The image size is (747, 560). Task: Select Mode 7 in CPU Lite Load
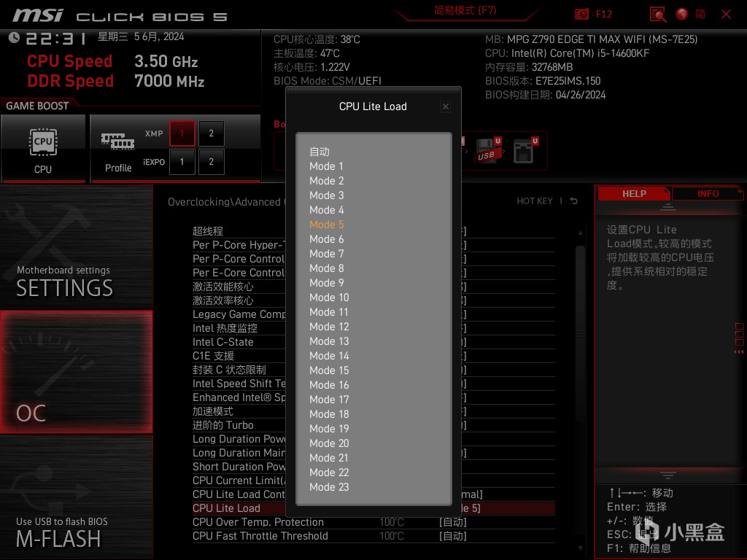[x=326, y=254]
